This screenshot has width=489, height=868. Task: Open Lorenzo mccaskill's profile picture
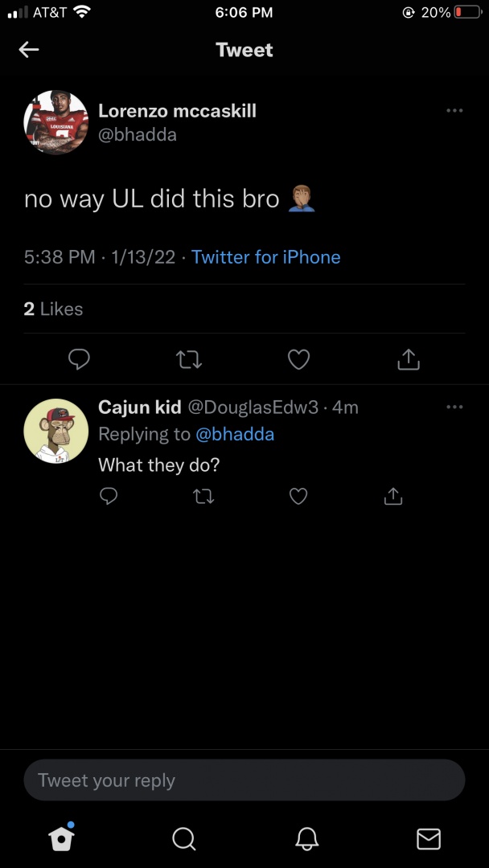pos(55,122)
